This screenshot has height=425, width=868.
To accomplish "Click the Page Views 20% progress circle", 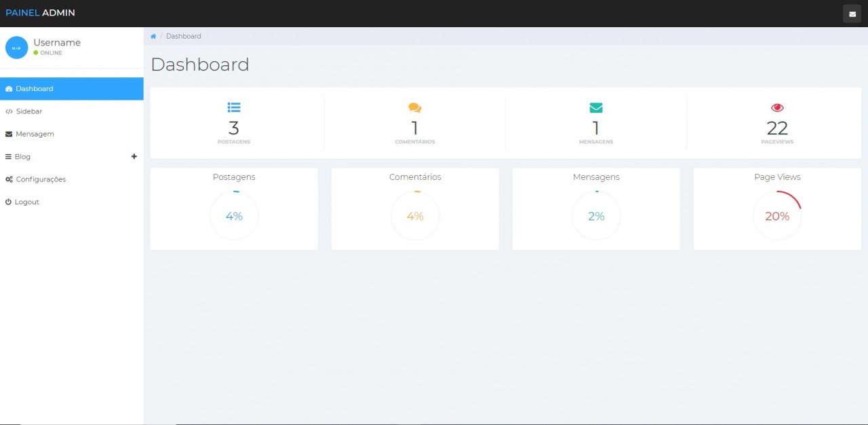I will pos(777,216).
